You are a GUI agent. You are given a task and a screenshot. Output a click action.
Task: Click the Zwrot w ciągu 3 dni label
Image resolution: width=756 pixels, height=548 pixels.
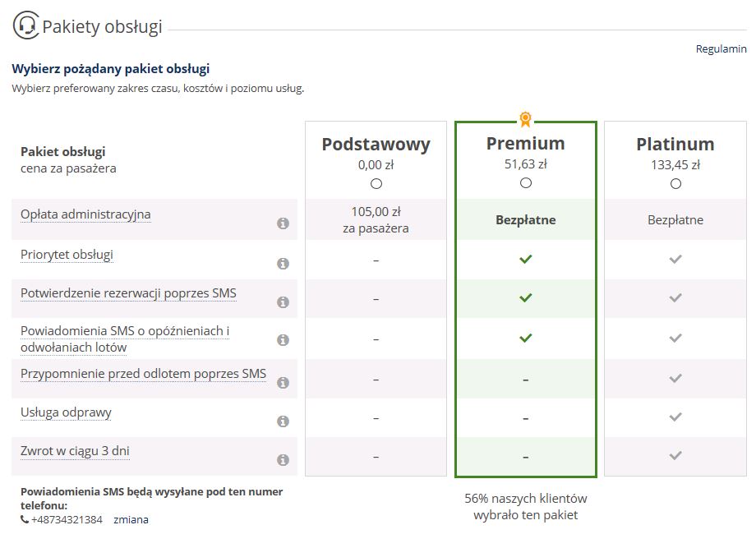[x=75, y=451]
